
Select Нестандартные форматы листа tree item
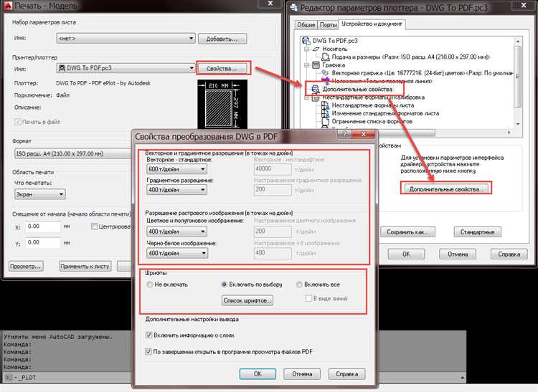coord(372,105)
